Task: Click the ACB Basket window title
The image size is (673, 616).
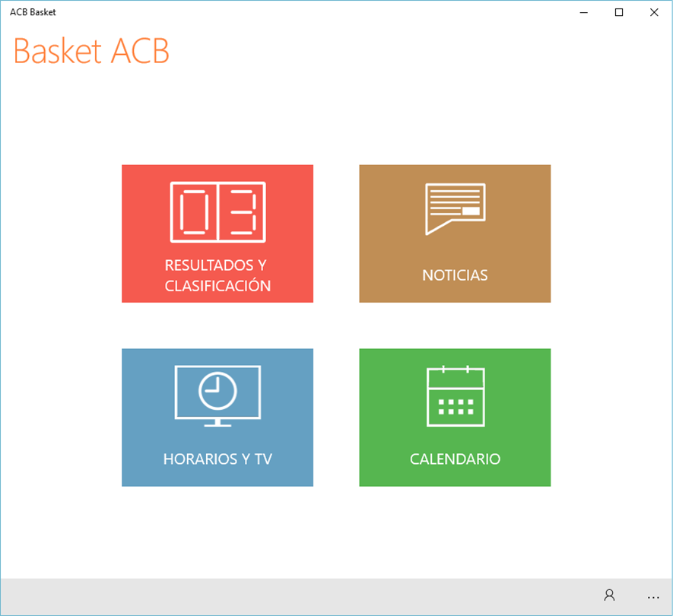Action: coord(33,12)
